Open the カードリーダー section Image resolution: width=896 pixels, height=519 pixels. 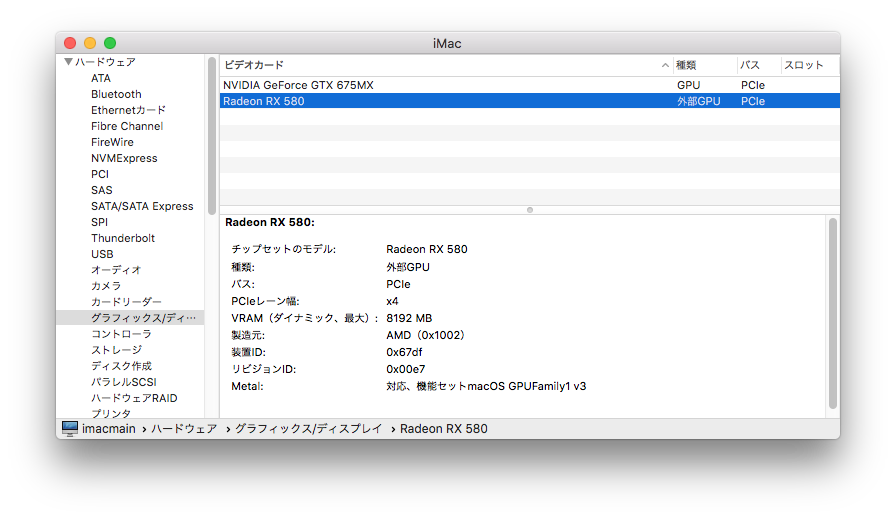(x=126, y=302)
